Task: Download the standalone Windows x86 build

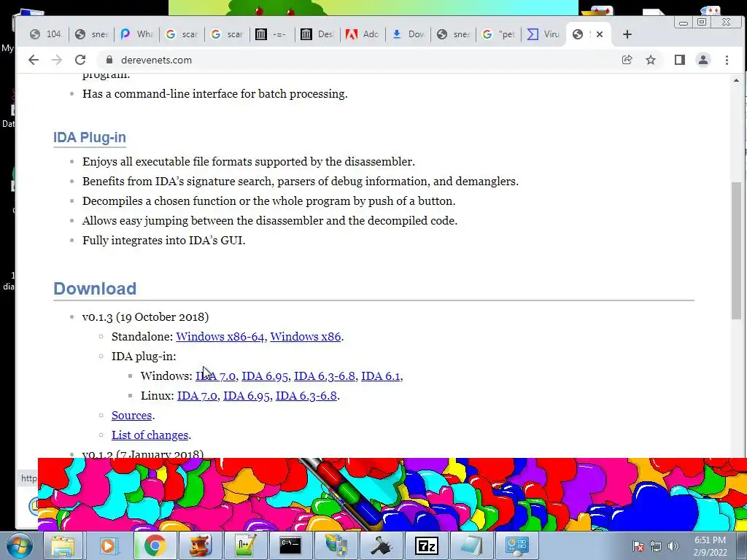Action: tap(306, 337)
